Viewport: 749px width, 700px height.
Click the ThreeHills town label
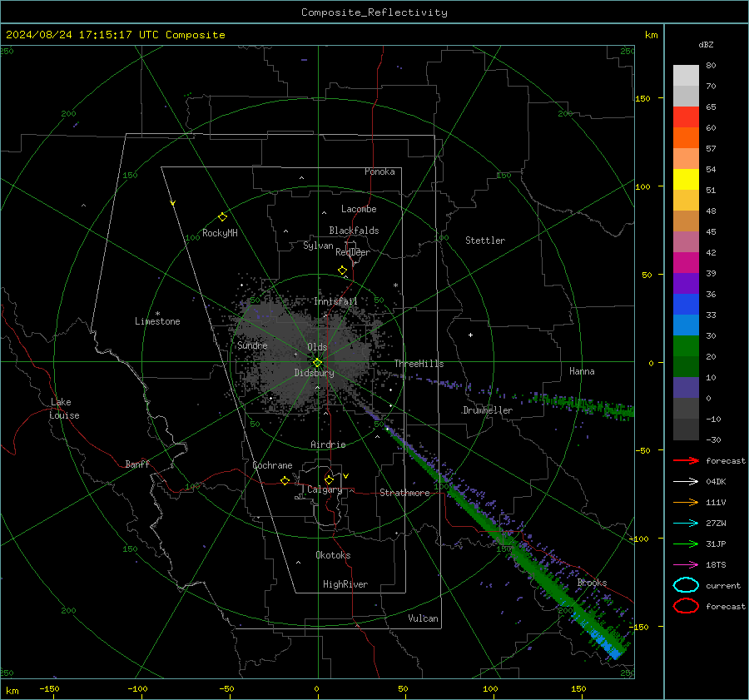click(419, 364)
